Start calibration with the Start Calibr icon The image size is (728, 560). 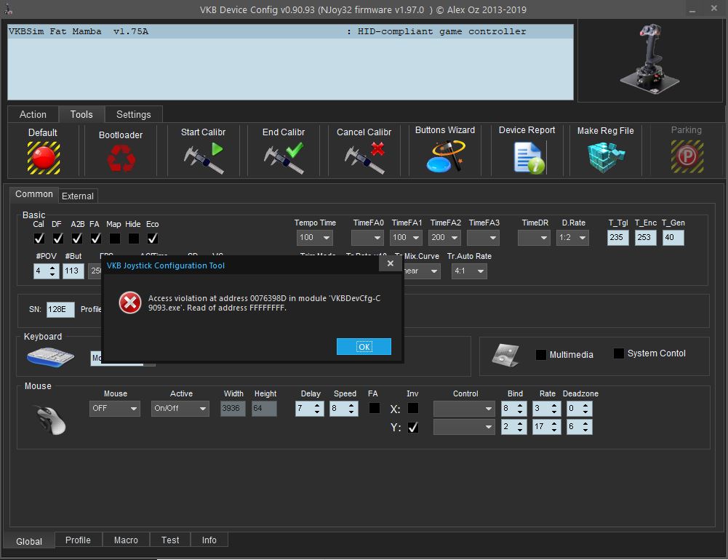pyautogui.click(x=204, y=158)
